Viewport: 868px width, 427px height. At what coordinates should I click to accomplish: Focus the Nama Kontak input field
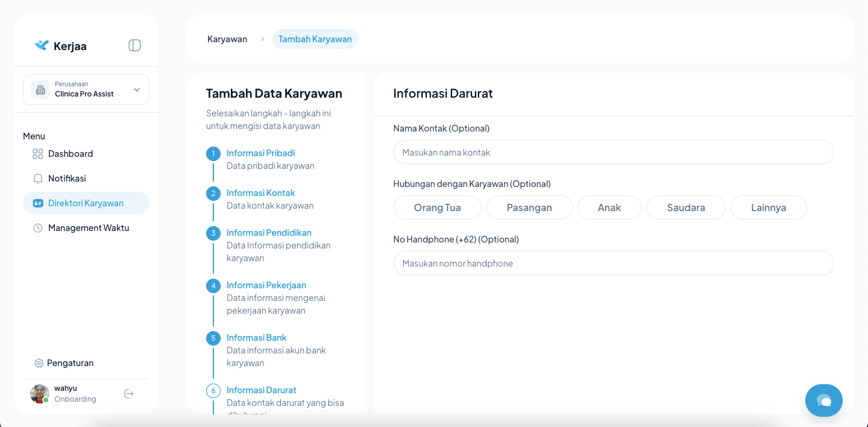[613, 153]
